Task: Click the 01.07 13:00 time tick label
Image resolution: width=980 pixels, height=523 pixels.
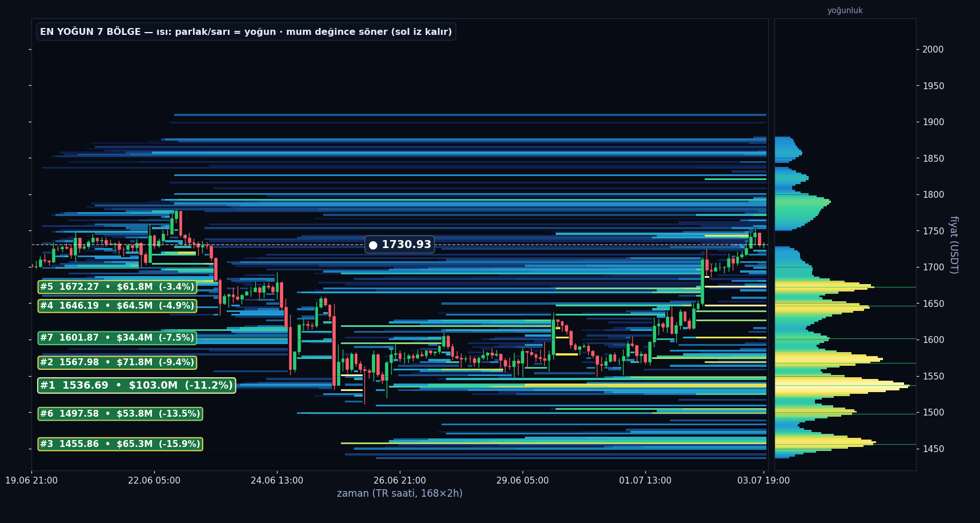Action: coord(645,481)
